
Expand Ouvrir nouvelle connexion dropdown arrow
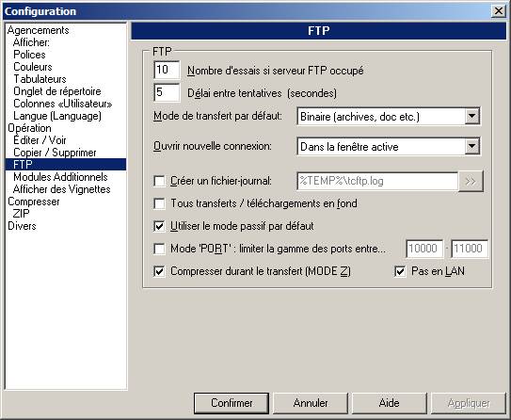(x=471, y=146)
